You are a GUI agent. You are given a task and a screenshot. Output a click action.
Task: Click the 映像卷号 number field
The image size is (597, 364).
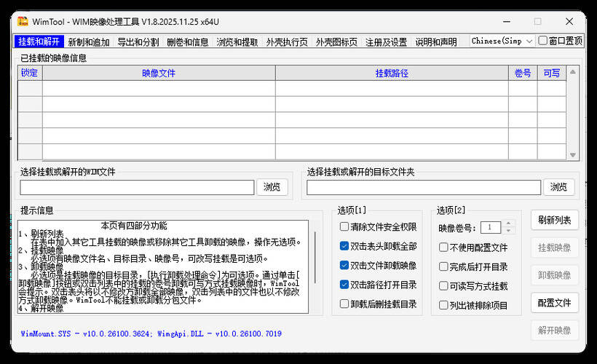491,227
